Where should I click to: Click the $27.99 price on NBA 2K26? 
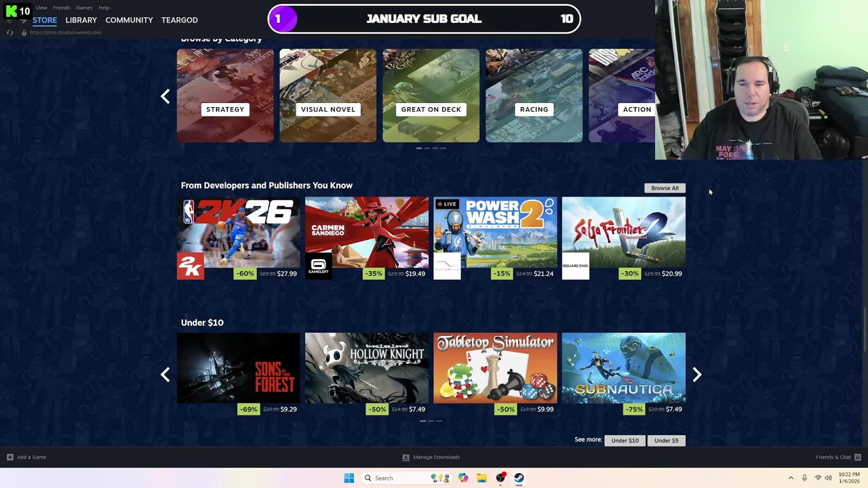[287, 274]
